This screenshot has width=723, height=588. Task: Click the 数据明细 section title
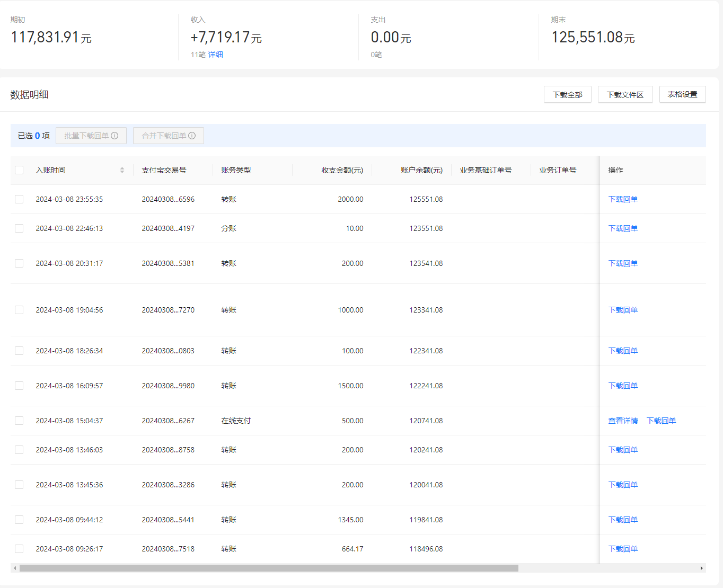click(29, 94)
